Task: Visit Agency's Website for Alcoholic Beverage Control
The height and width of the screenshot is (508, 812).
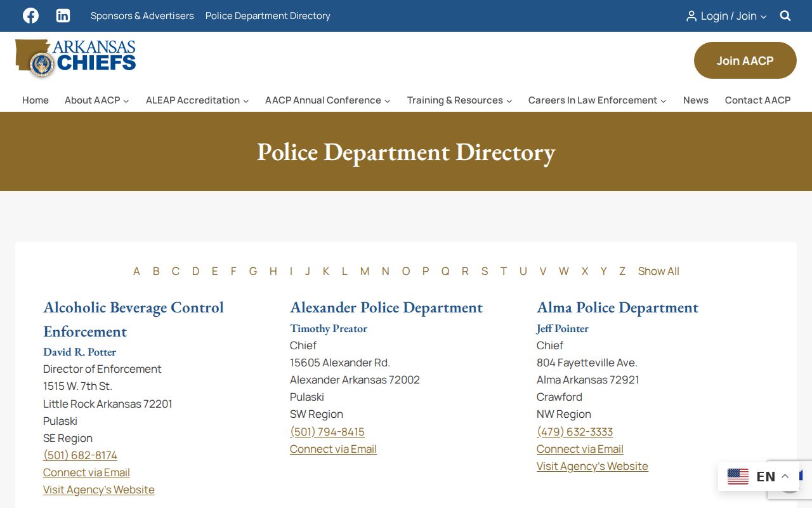Action: click(x=99, y=490)
